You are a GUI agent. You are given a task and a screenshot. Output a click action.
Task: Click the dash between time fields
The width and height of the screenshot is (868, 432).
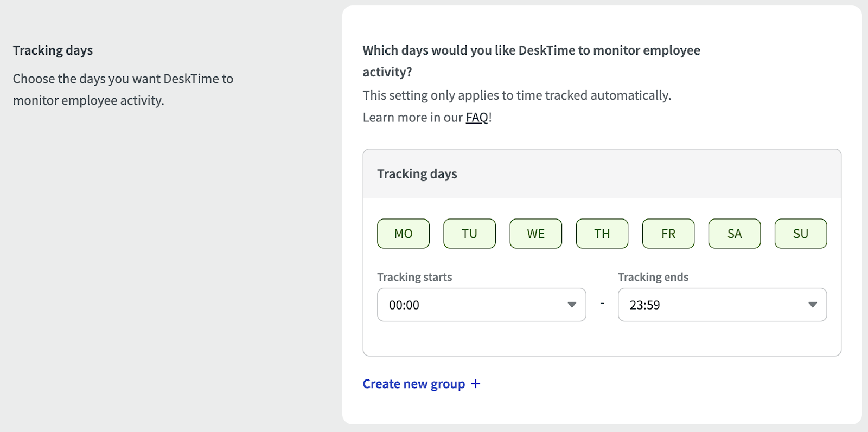[x=602, y=304]
